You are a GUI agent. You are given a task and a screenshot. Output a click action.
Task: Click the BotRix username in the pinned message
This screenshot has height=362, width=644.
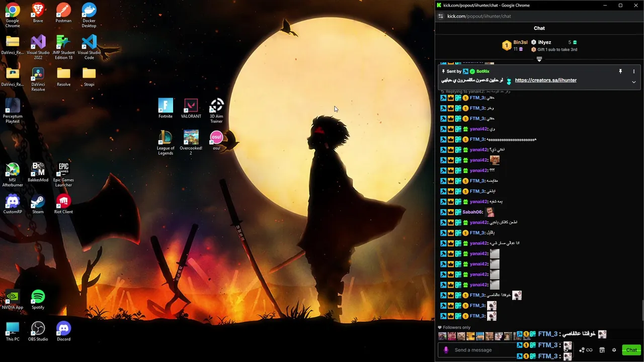(482, 71)
